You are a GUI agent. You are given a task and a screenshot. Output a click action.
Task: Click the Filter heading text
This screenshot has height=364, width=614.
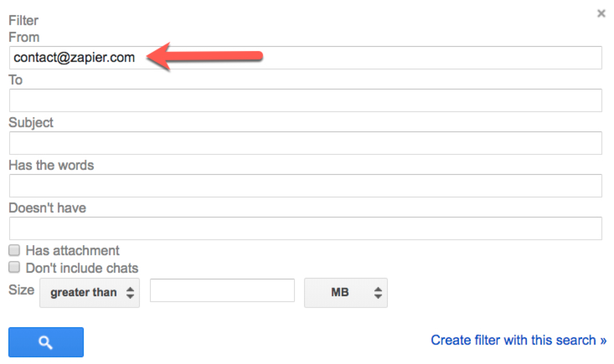(23, 21)
